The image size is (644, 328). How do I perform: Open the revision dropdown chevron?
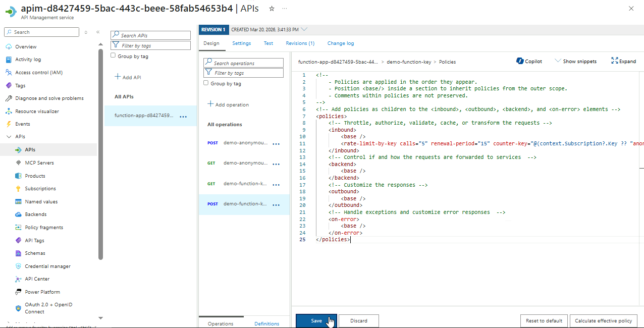point(304,29)
